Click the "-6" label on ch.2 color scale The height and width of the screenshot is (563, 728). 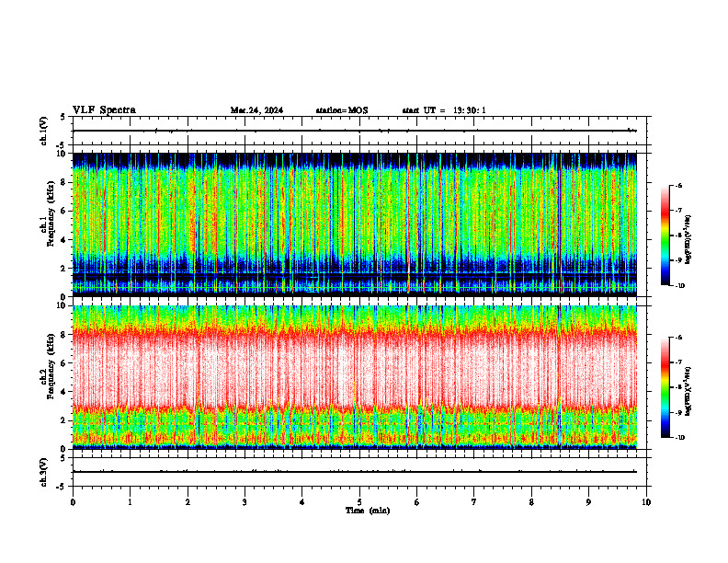click(x=679, y=338)
